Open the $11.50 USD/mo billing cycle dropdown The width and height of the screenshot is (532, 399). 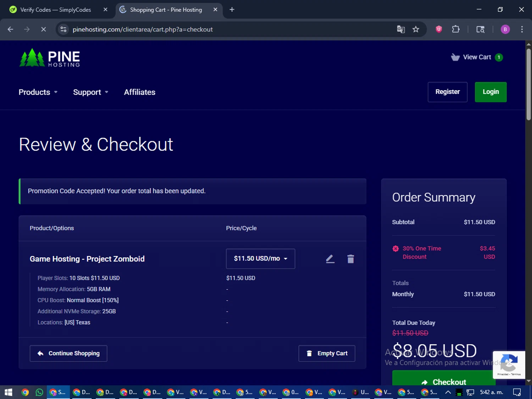(260, 259)
